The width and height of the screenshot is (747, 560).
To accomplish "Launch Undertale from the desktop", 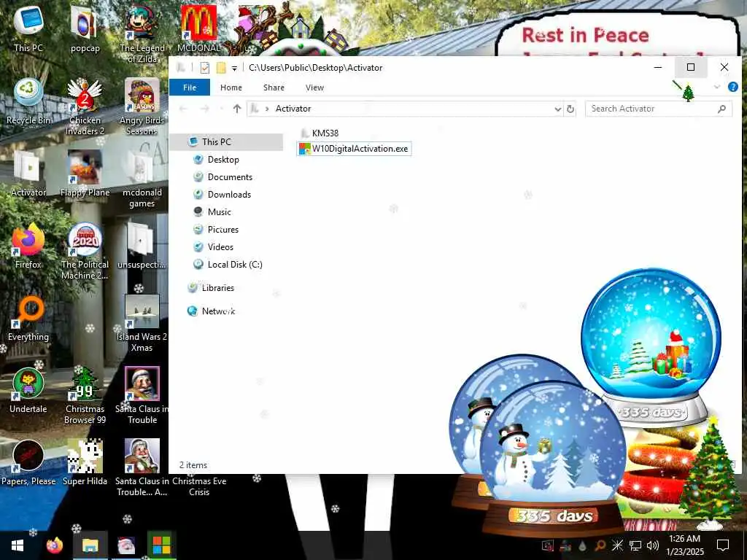I will 28,391.
